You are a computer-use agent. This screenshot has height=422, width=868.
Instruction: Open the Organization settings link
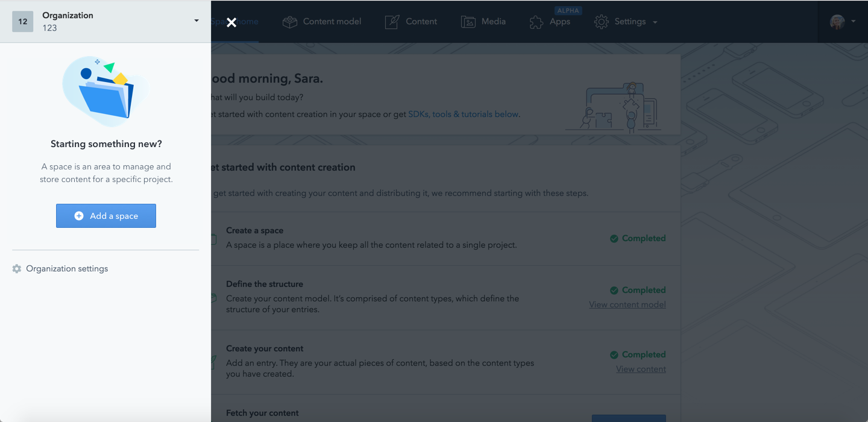pyautogui.click(x=67, y=269)
